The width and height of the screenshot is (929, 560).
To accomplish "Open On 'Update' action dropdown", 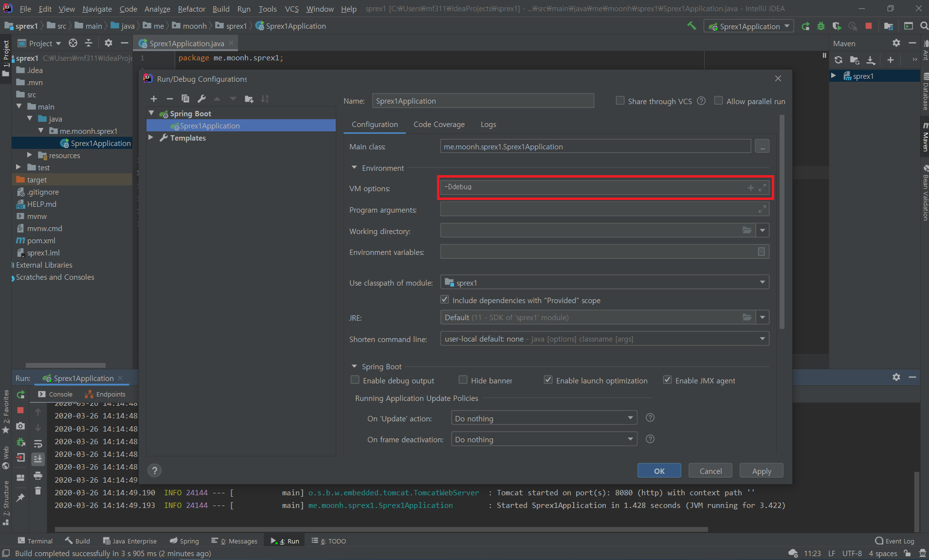I will pos(544,418).
